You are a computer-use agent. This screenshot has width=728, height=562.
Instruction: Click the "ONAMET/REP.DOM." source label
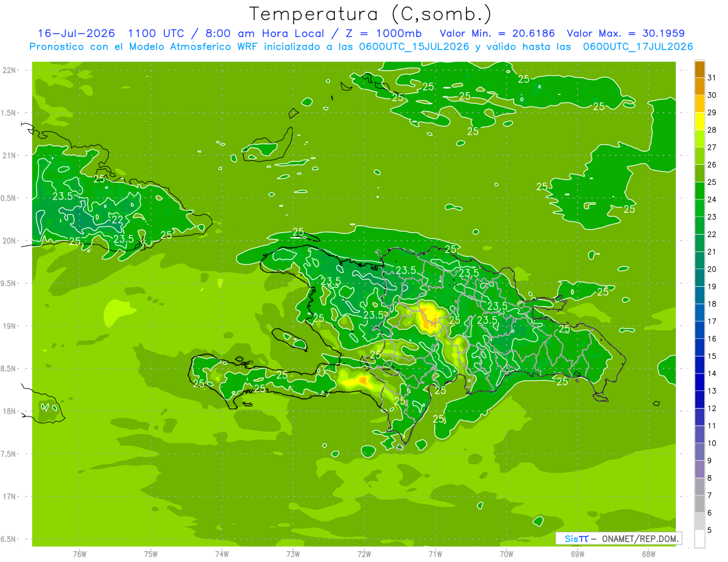point(640,538)
